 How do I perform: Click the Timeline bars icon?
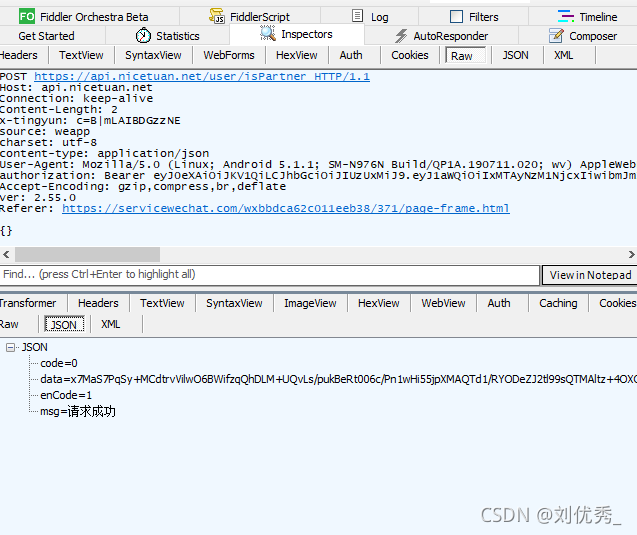(x=566, y=16)
